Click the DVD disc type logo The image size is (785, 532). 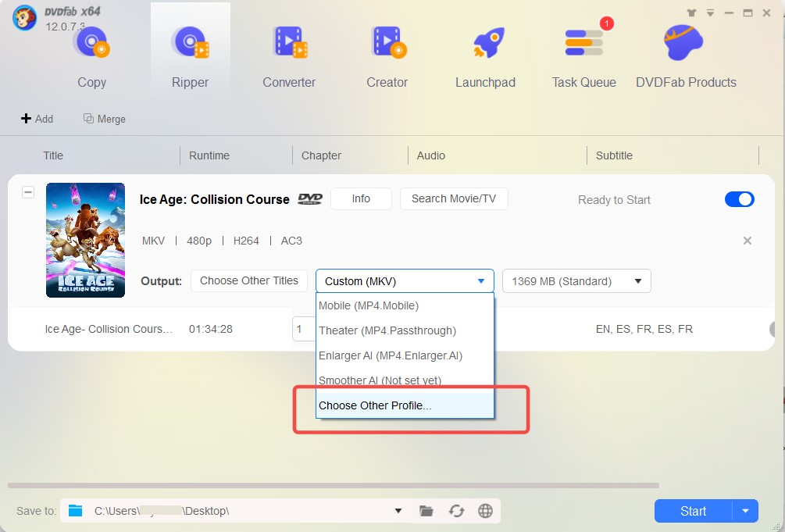pyautogui.click(x=310, y=199)
